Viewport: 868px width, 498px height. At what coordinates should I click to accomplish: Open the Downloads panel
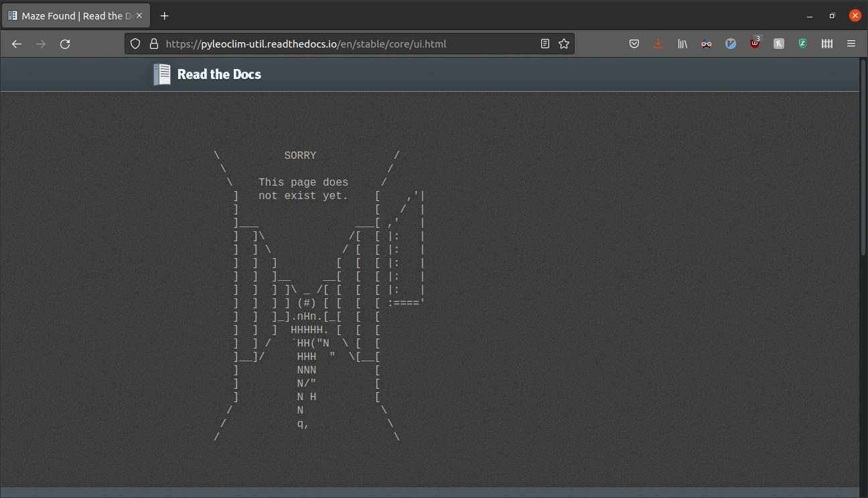(x=658, y=44)
